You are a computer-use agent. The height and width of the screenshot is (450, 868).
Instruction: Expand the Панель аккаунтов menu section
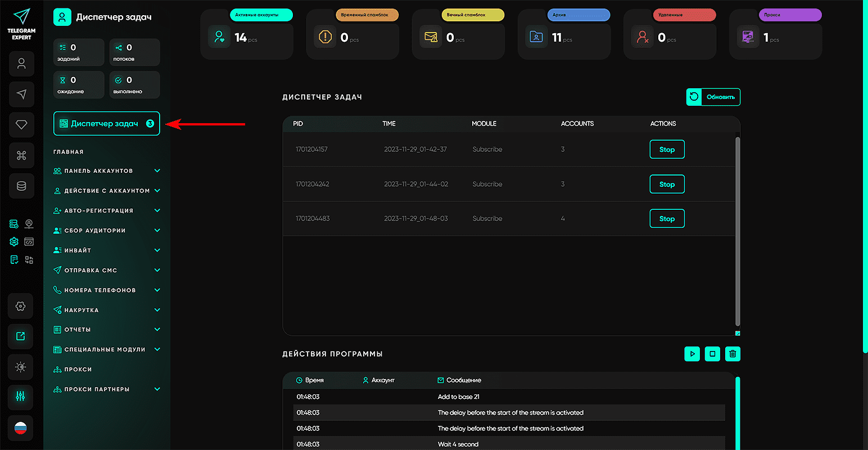coord(106,171)
